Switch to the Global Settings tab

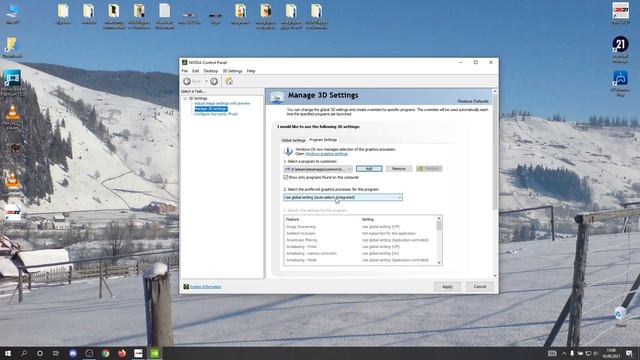coord(293,140)
